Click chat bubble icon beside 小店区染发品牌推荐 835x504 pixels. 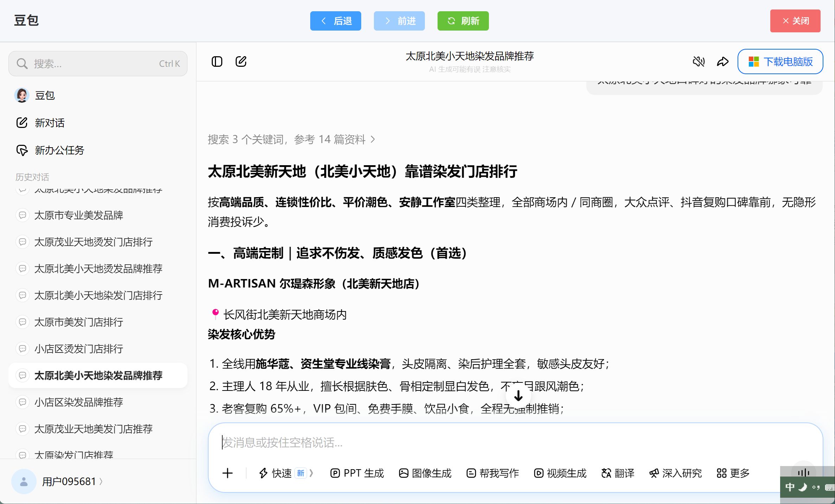23,402
